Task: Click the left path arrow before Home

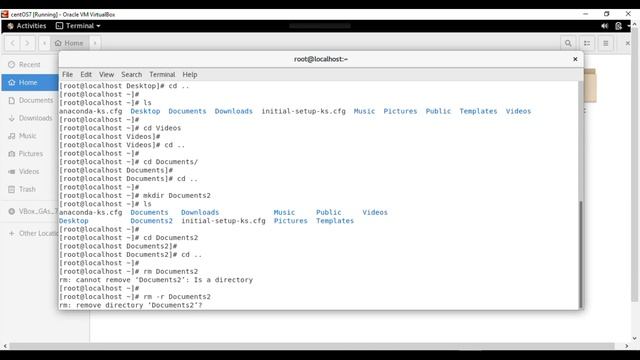Action: (x=44, y=43)
